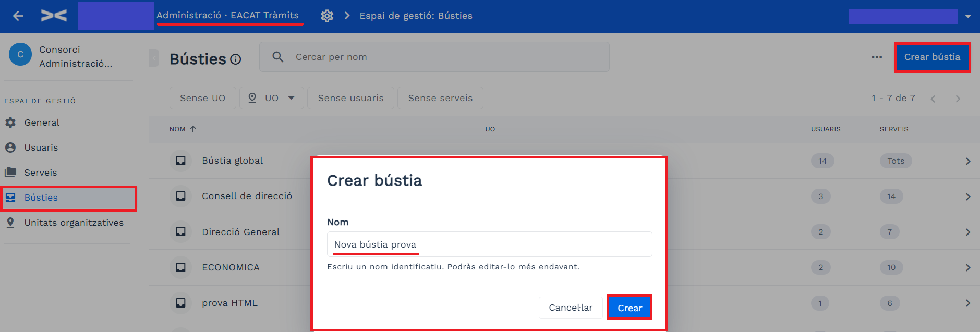
Task: Open the UO filter dropdown
Action: pos(272,98)
